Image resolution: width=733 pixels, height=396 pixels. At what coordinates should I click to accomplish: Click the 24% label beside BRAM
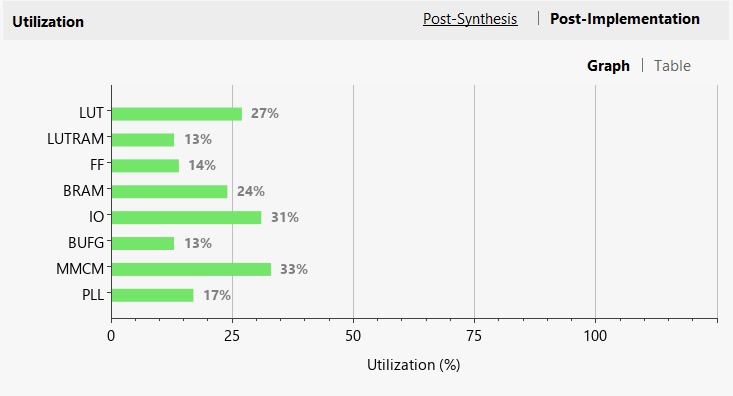click(251, 191)
